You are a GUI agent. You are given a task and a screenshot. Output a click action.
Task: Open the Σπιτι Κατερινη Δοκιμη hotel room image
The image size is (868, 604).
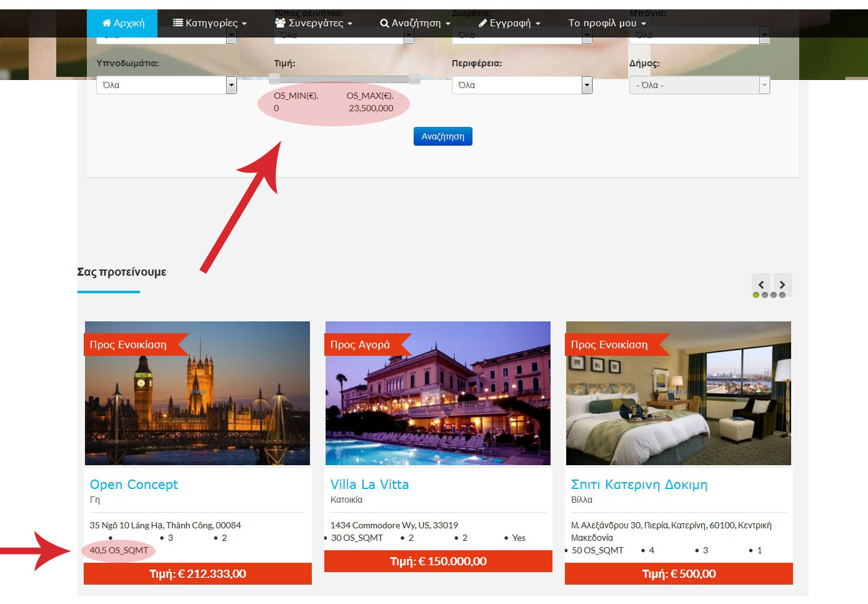pyautogui.click(x=679, y=393)
